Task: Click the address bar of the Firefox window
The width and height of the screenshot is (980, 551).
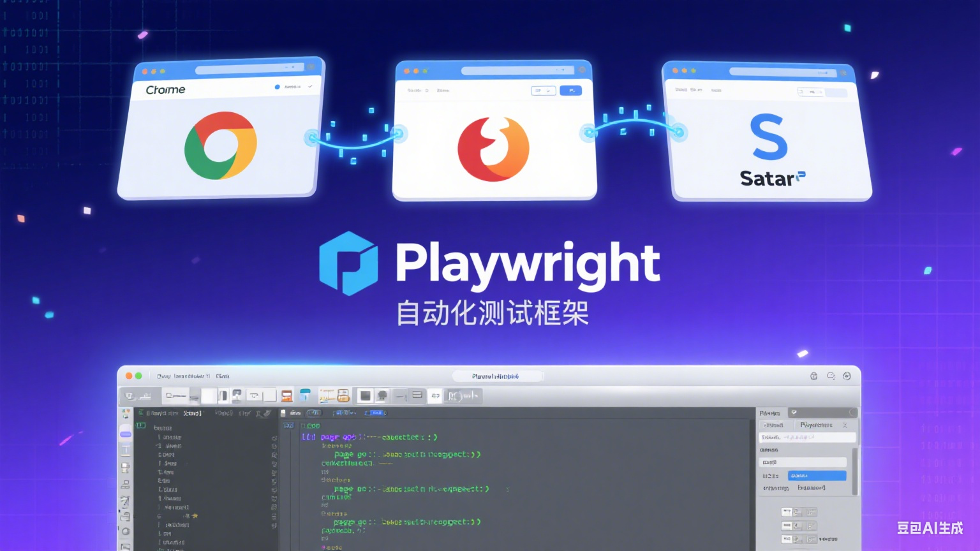Action: tap(517, 71)
